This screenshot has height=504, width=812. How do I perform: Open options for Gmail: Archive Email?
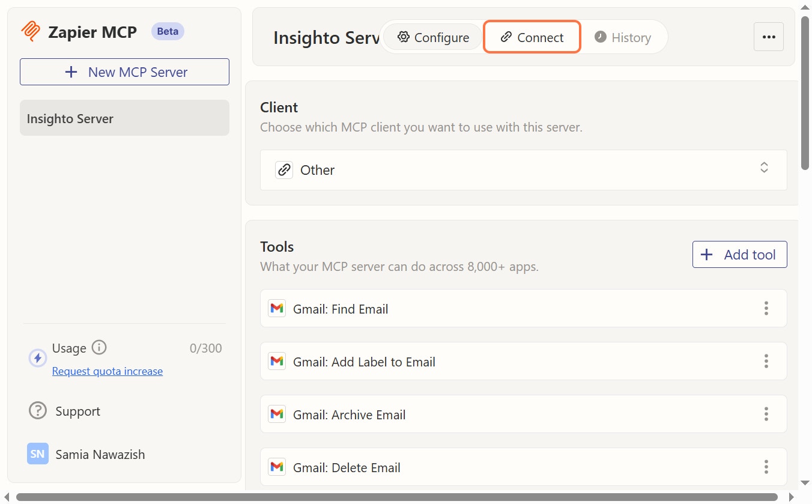coord(766,414)
